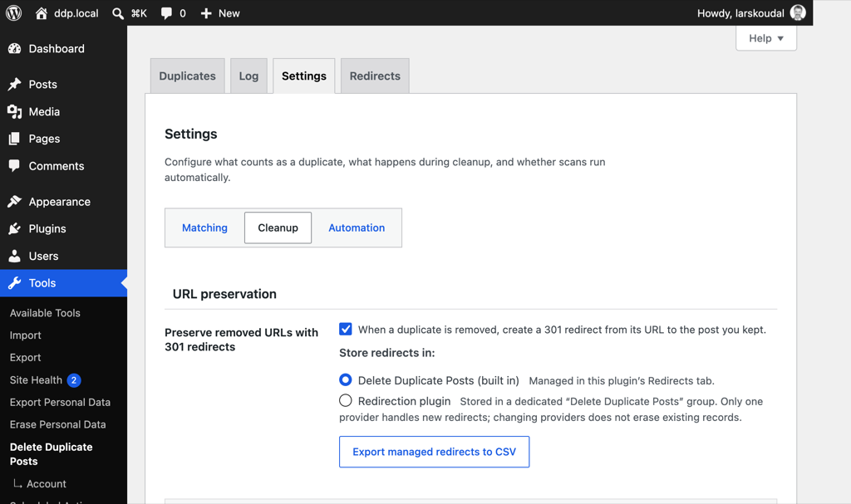The image size is (851, 504).
Task: Expand the Help dropdown
Action: coord(765,38)
